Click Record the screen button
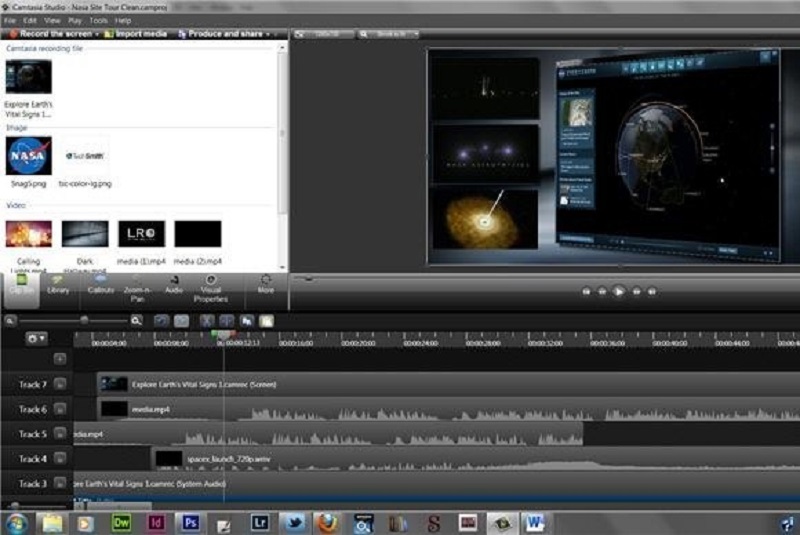 (51, 34)
